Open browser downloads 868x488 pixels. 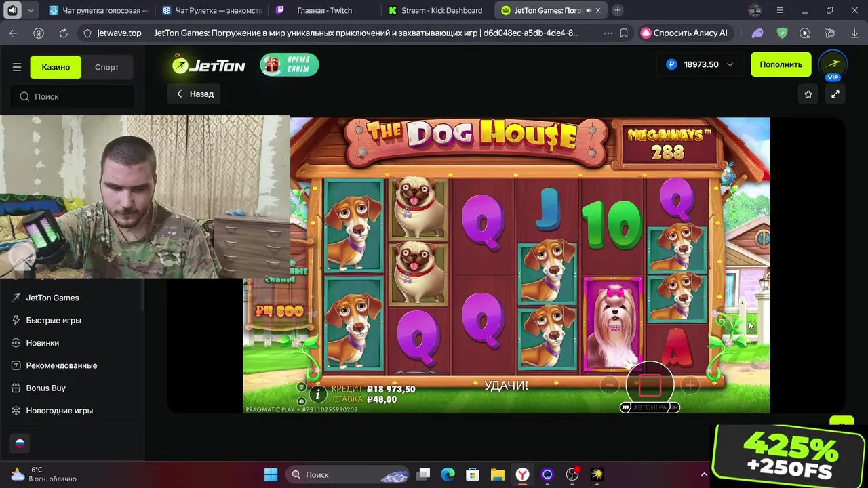[854, 33]
